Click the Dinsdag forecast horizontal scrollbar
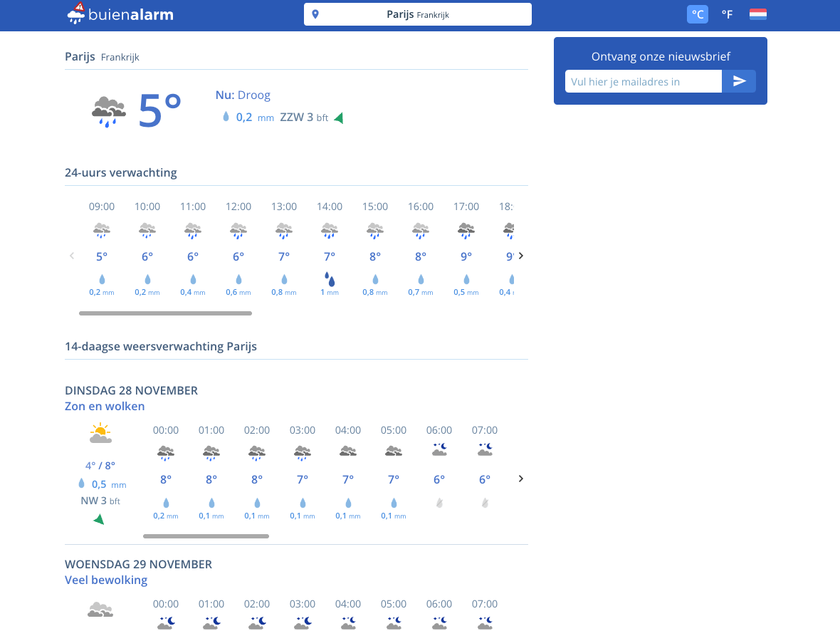The height and width of the screenshot is (631, 840). (x=206, y=536)
